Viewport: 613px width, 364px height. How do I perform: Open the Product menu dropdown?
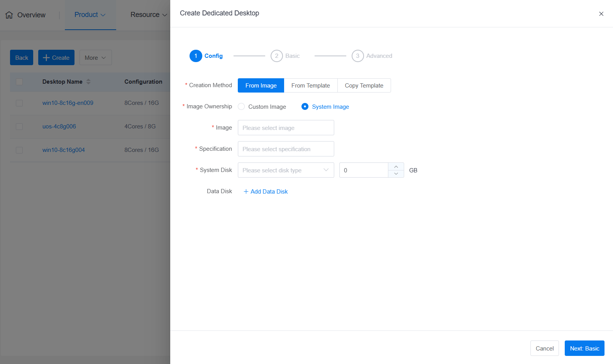click(x=90, y=15)
